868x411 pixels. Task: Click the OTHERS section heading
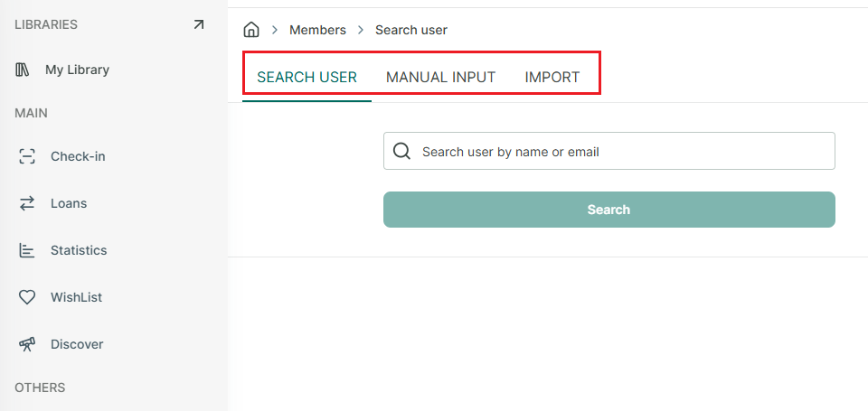pyautogui.click(x=40, y=388)
